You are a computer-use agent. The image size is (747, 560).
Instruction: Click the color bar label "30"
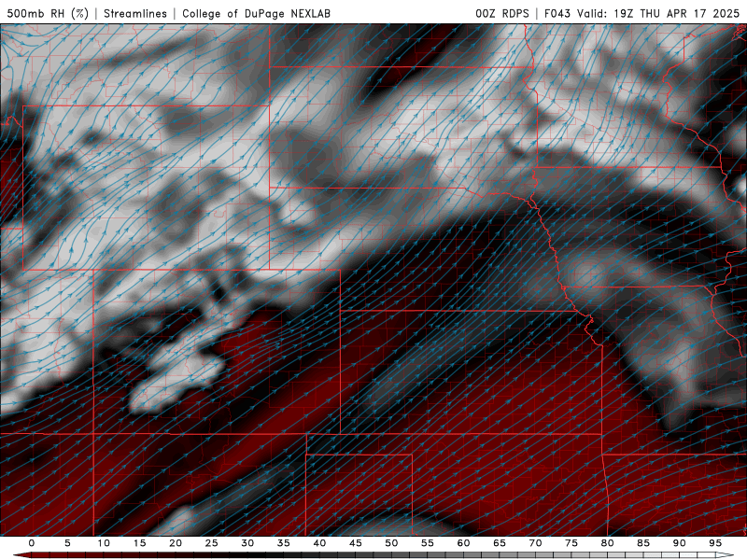247,543
